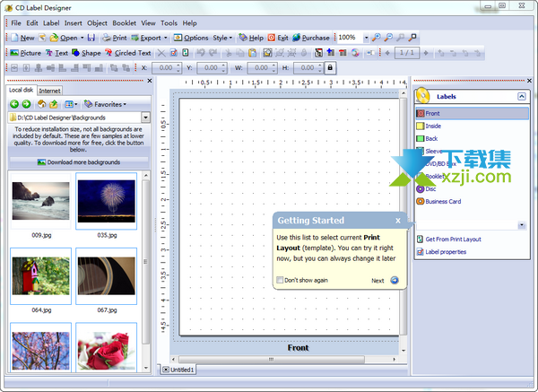Click the Paste clipboard icon

pos(253,53)
